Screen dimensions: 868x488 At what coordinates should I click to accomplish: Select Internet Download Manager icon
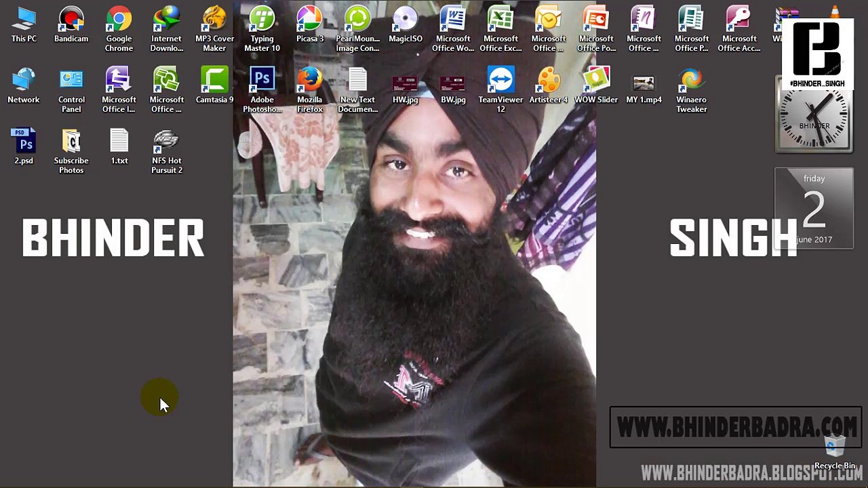166,29
